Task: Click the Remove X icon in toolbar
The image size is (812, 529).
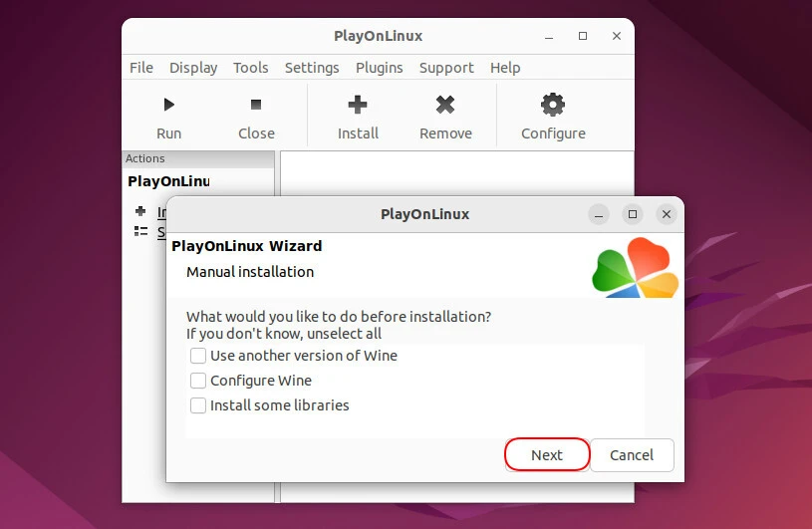Action: point(445,105)
